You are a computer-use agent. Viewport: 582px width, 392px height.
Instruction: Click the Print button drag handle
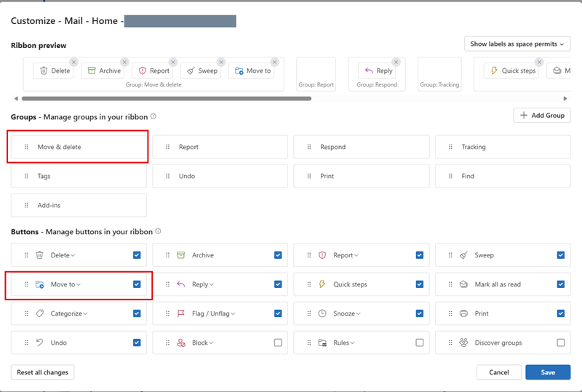(451, 313)
